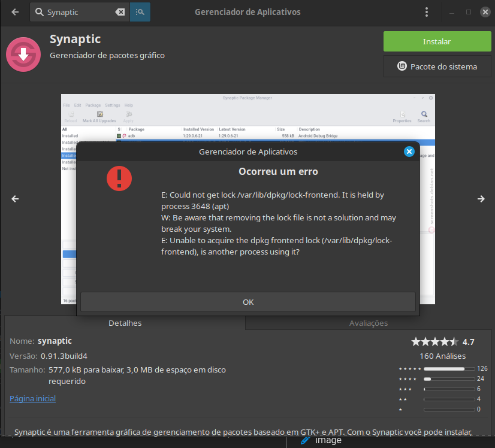Viewport: 495px width, 448px height.
Task: Click the 4.7 star rating icons
Action: click(434, 342)
